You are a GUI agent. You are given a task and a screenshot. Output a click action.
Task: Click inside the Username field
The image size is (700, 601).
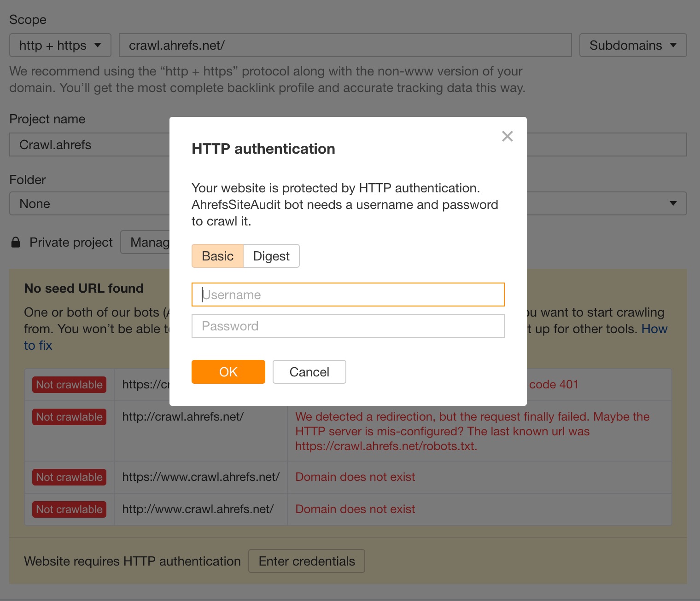(x=348, y=295)
